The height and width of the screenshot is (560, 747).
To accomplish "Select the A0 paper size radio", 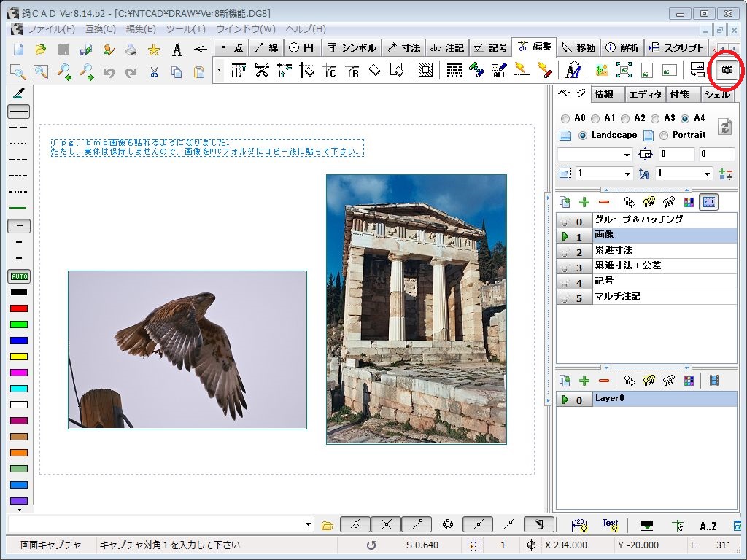I will (565, 119).
